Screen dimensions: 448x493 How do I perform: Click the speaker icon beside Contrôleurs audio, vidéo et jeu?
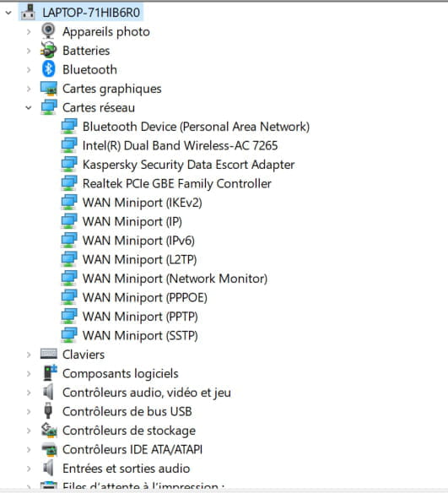[48, 392]
